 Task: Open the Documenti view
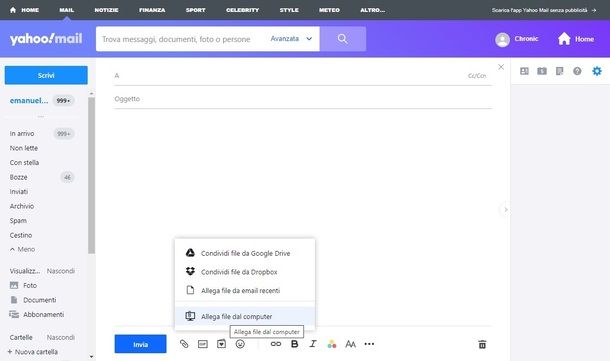[33, 300]
